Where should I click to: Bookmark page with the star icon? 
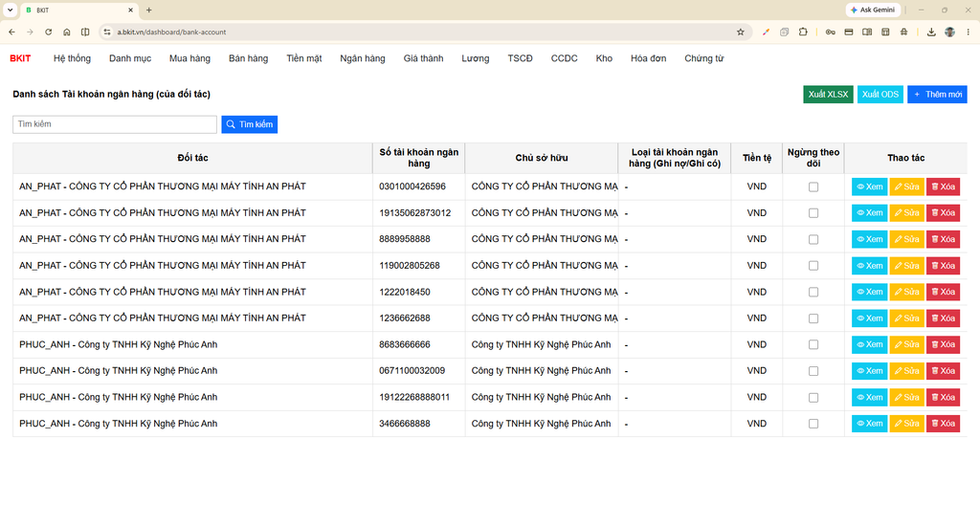[741, 32]
